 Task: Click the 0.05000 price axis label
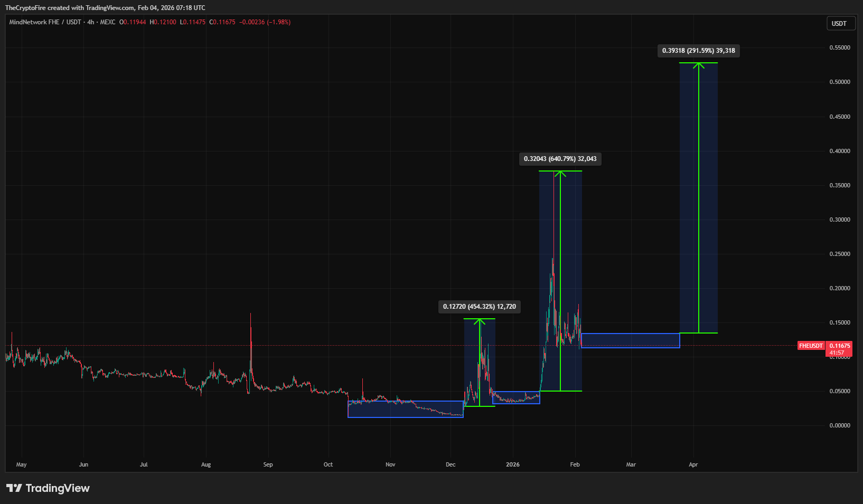coord(840,391)
